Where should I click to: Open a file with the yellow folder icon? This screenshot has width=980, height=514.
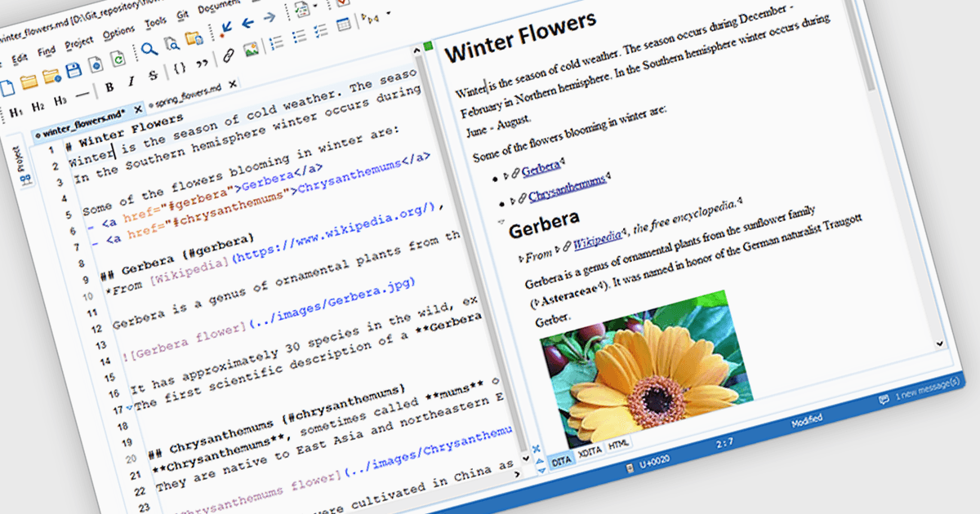(29, 82)
